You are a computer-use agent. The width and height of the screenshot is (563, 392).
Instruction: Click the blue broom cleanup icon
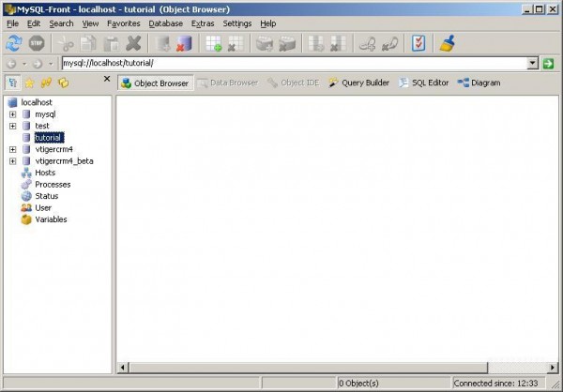click(x=448, y=44)
